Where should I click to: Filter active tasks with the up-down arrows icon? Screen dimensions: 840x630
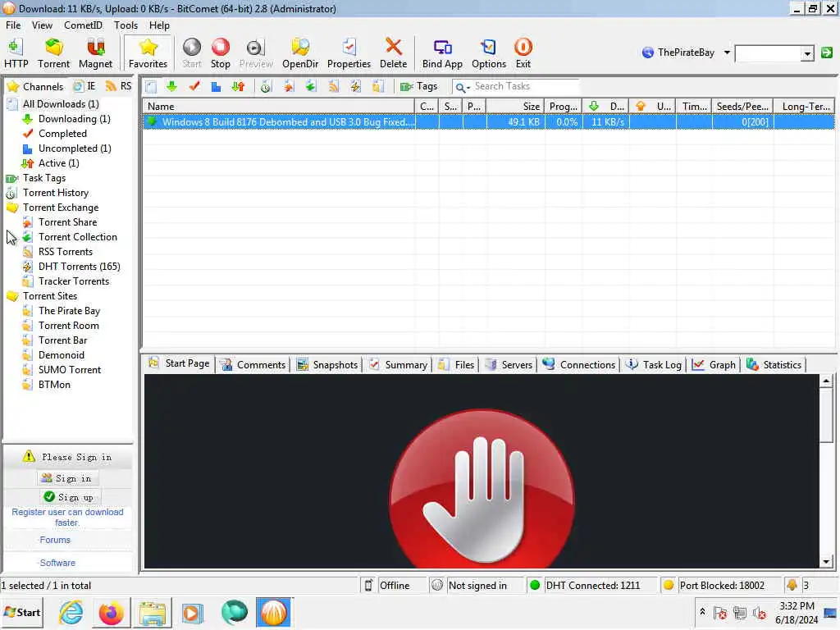pos(238,86)
